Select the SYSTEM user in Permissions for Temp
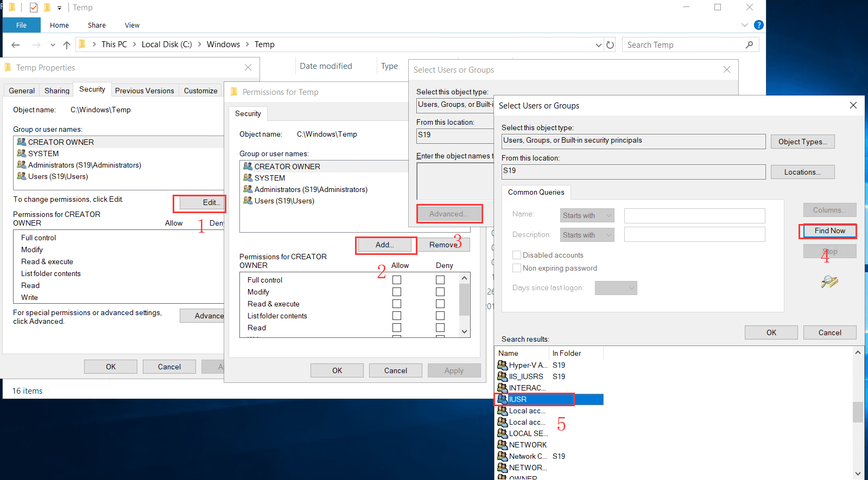 [x=269, y=178]
